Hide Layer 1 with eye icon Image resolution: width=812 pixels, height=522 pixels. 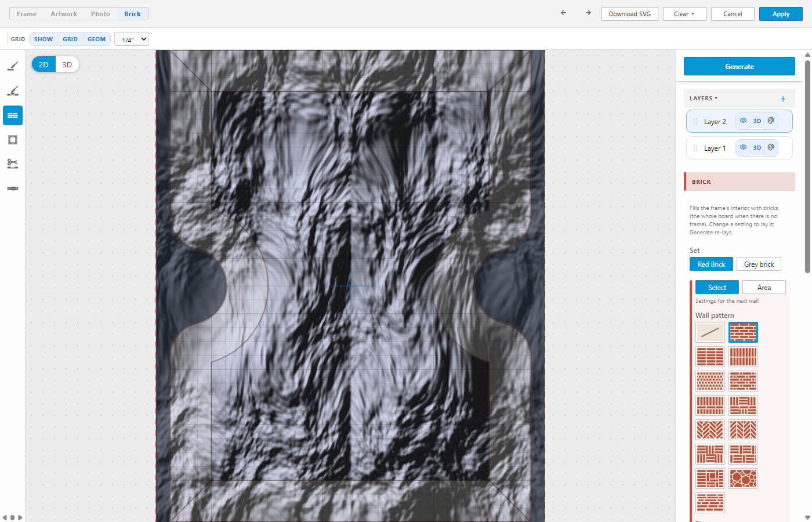pos(743,147)
